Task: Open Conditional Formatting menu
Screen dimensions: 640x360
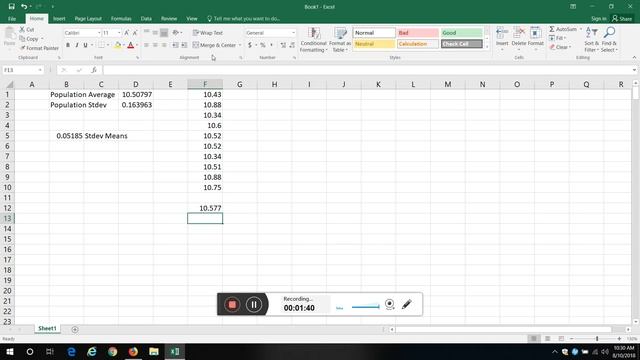Action: coord(313,40)
